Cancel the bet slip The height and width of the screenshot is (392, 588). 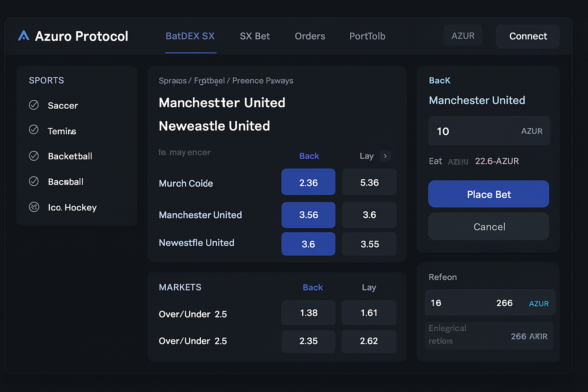[x=488, y=227]
